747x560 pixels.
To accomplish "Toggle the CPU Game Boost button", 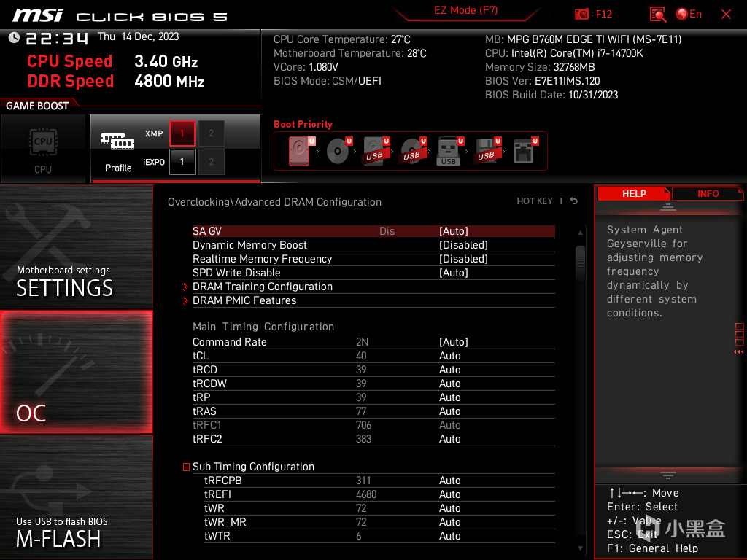I will click(x=43, y=149).
